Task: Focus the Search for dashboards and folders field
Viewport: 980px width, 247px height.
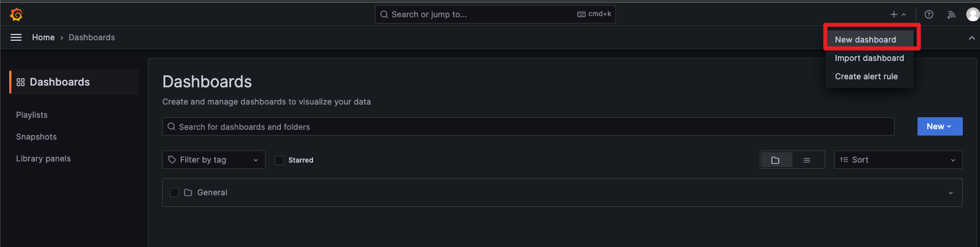Action: pos(528,127)
